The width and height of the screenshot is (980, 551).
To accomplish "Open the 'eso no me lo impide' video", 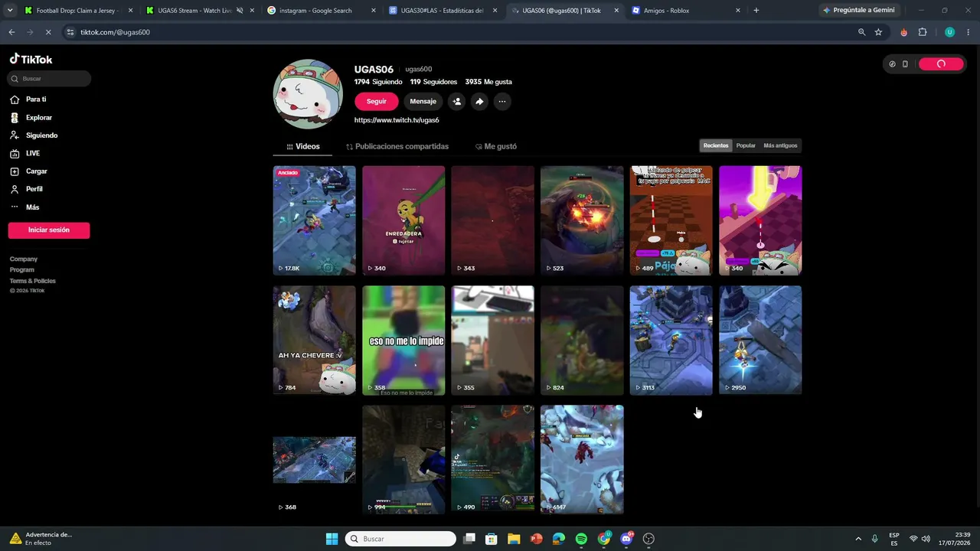I will point(403,341).
